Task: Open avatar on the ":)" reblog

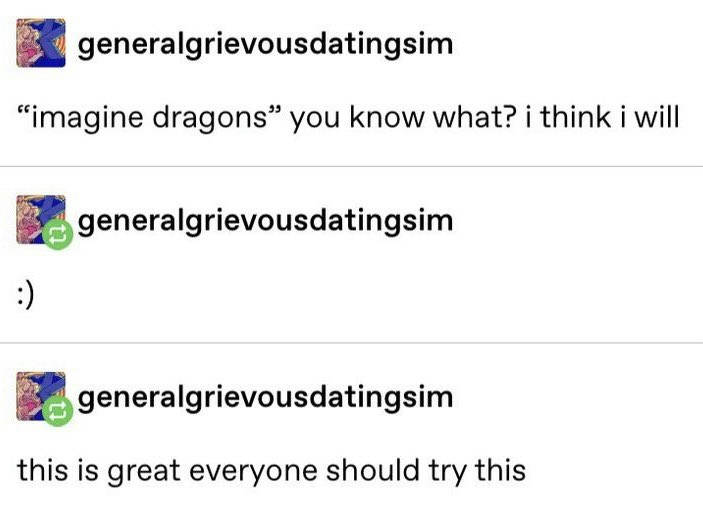Action: coord(41,220)
